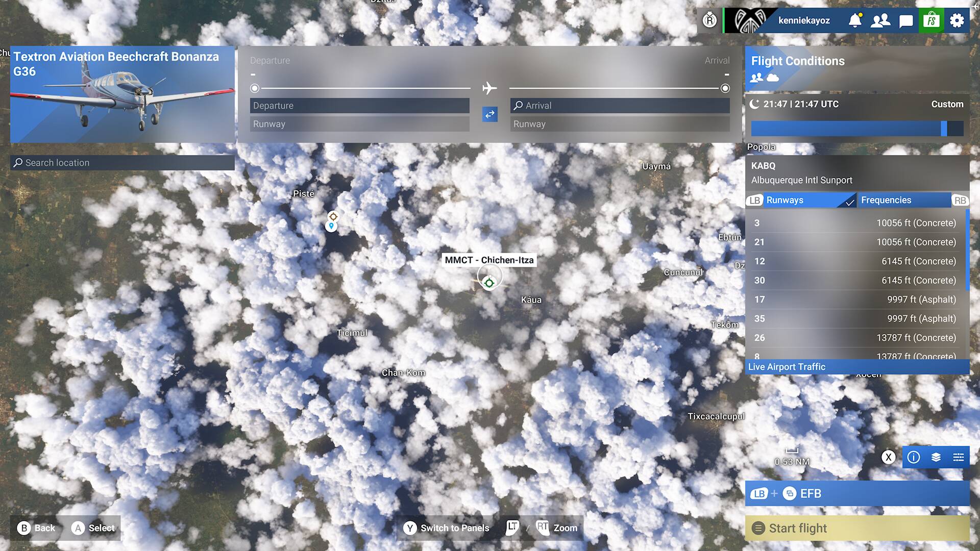Click the Chan-Kom town label
Viewport: 980px width, 551px height.
click(403, 373)
